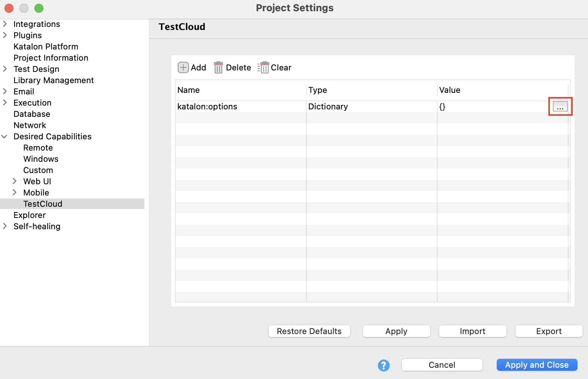
Task: Click the Apply and Close button
Action: pyautogui.click(x=536, y=365)
